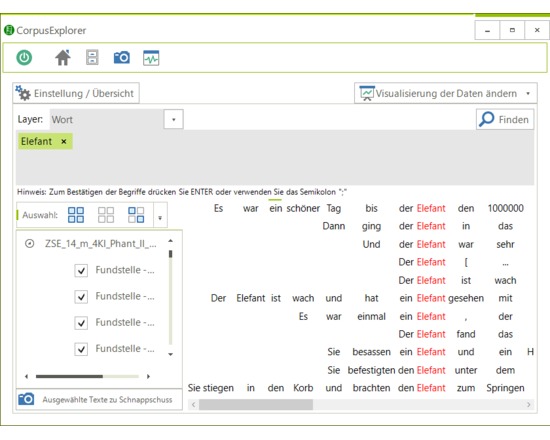Click the magnifier icon on Finden

click(487, 119)
